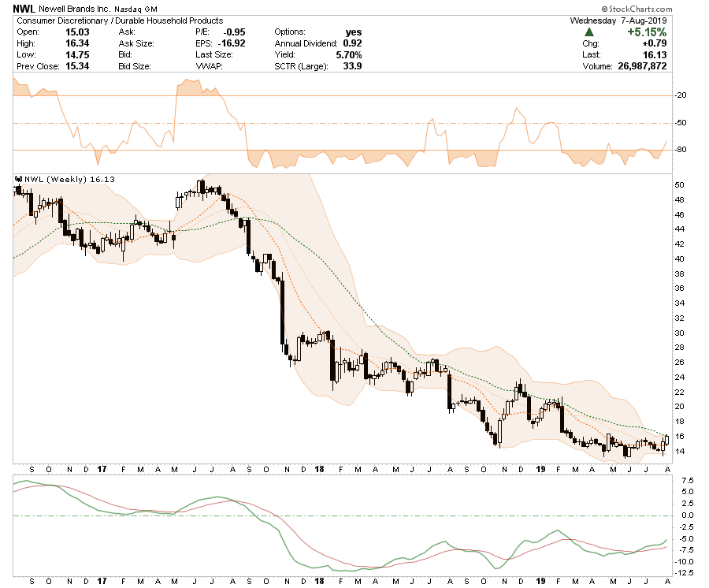Click the 7.5 label on bottom indicator axis
The height and width of the screenshot is (588, 709).
(687, 480)
